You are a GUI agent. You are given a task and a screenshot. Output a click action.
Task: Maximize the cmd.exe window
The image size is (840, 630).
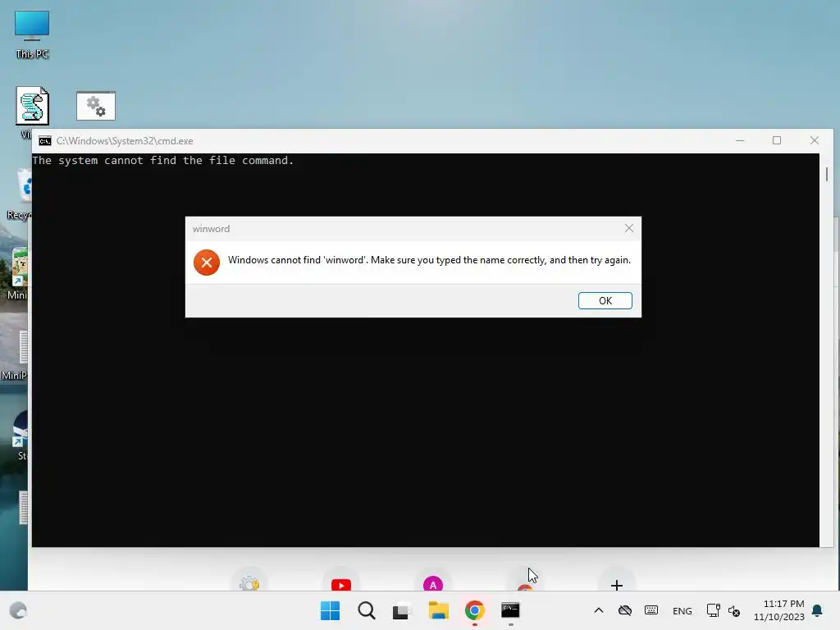coord(777,140)
